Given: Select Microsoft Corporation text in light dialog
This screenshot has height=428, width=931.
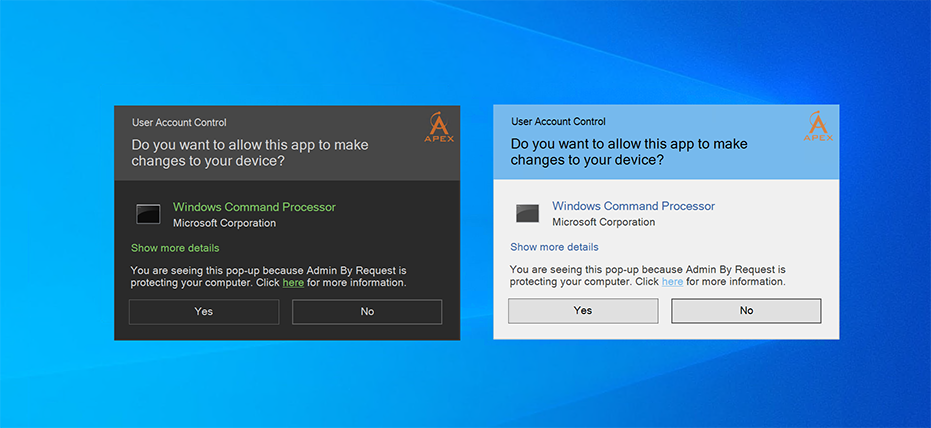Looking at the screenshot, I should tap(604, 222).
